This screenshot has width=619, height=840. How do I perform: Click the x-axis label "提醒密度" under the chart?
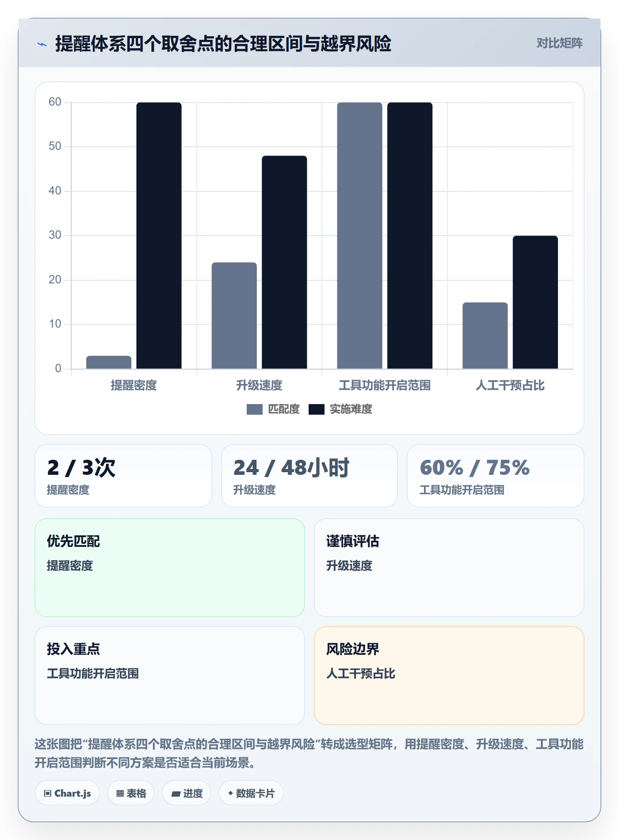134,386
